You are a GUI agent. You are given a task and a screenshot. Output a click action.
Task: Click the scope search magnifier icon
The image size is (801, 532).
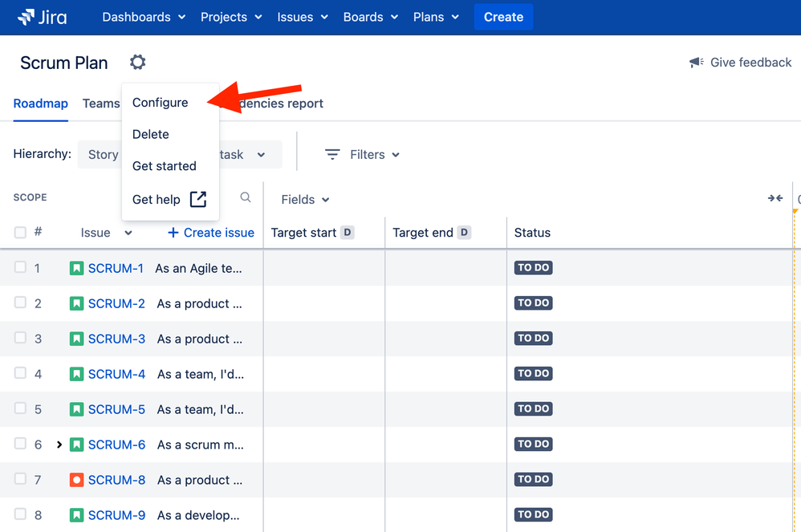(246, 197)
